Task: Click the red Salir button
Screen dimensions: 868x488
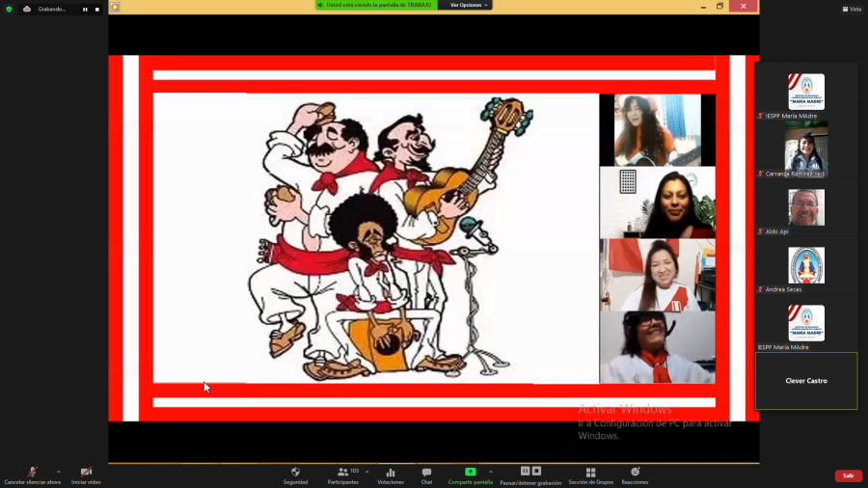Action: pyautogui.click(x=848, y=475)
